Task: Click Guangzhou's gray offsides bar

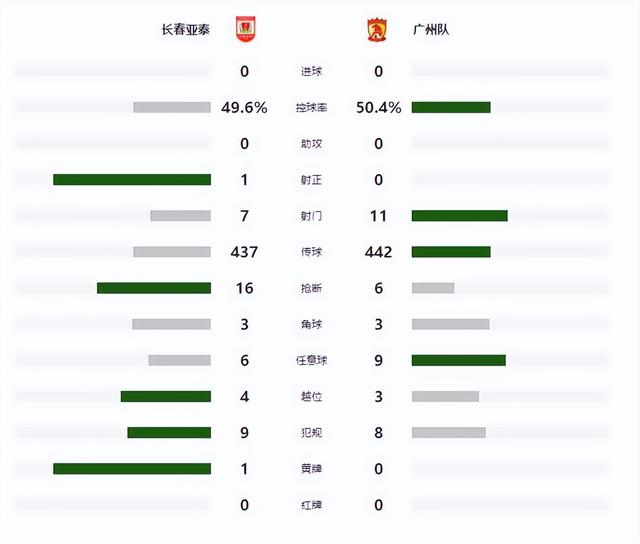Action: pyautogui.click(x=445, y=397)
